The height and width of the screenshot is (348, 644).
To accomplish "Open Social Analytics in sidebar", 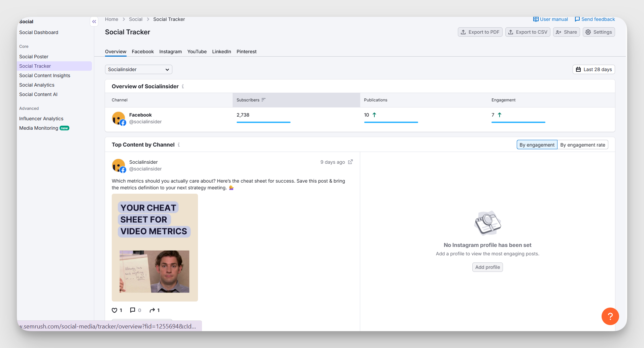I will point(37,85).
